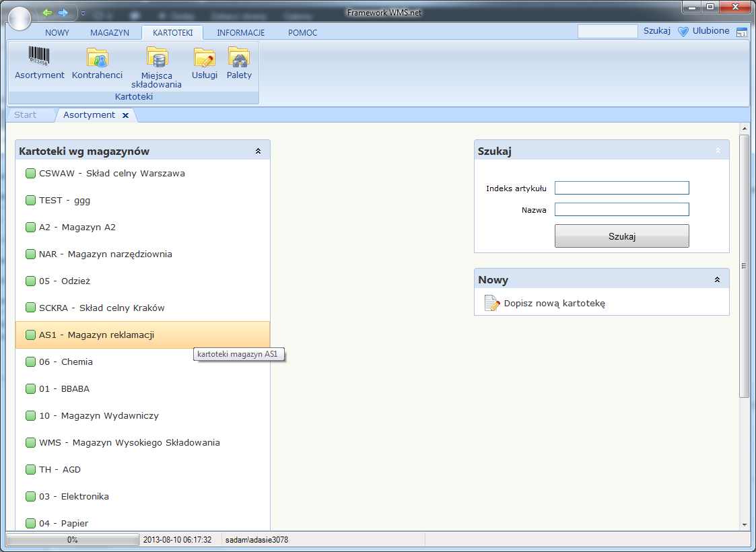Click Dopisz nową kartotekę link
Viewport: 756px width, 552px height.
[x=555, y=303]
